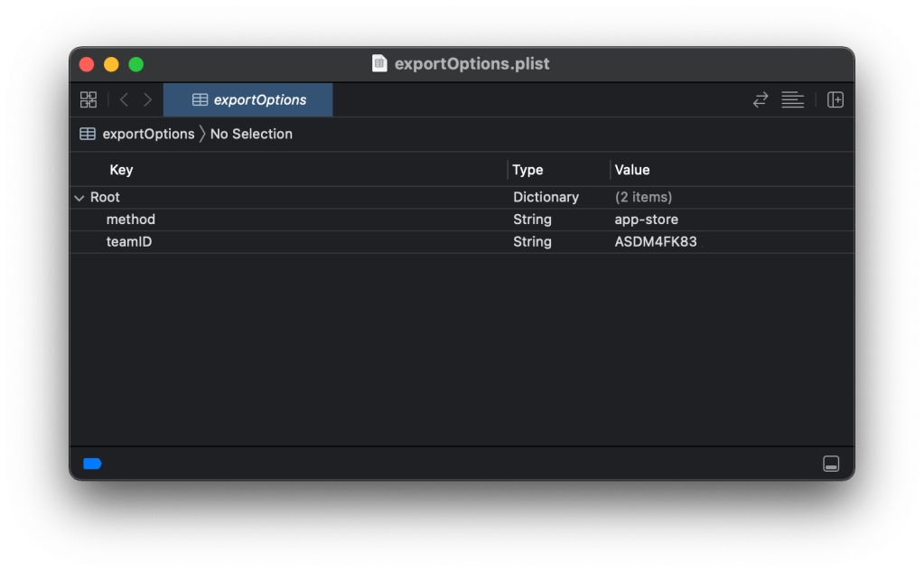
Task: Go forward with the right arrow
Action: coord(147,100)
